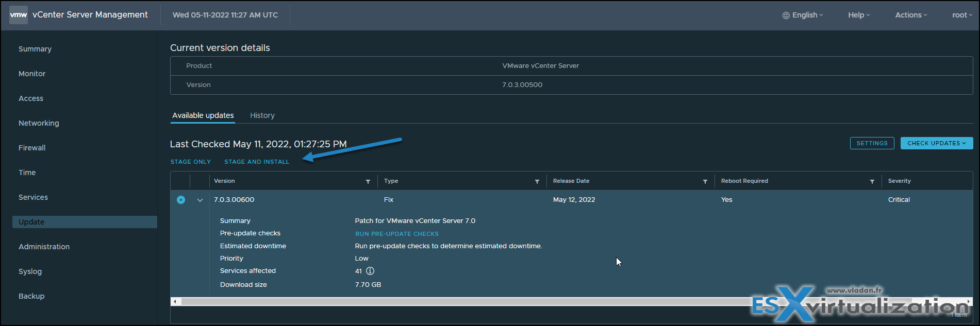Open Syslog configuration
The width and height of the screenshot is (980, 326).
(30, 271)
